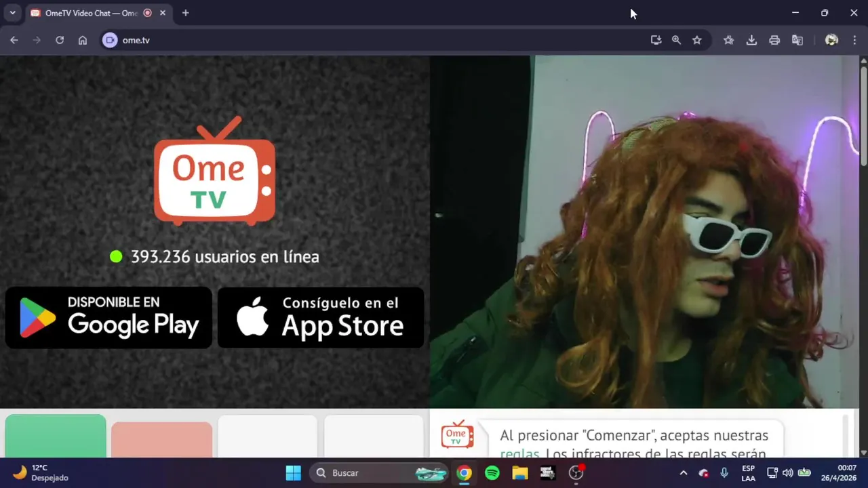Select the OmeTV Video Chat tab
The height and width of the screenshot is (488, 868).
tap(92, 13)
